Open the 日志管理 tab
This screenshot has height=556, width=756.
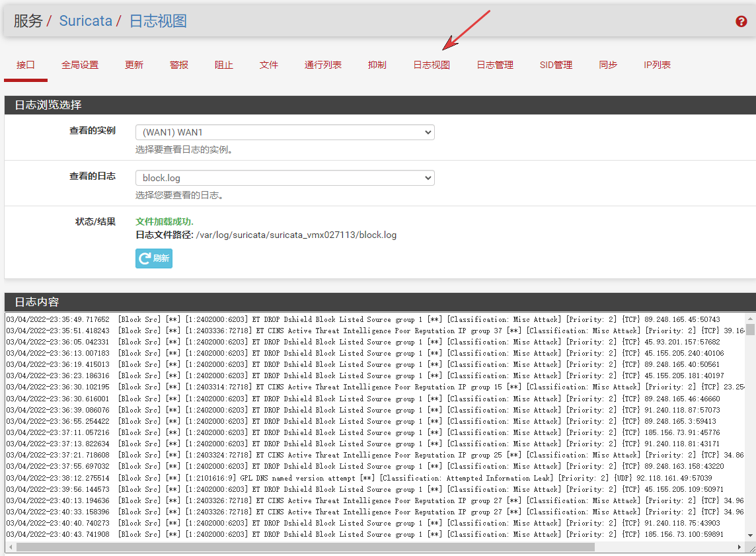[495, 65]
